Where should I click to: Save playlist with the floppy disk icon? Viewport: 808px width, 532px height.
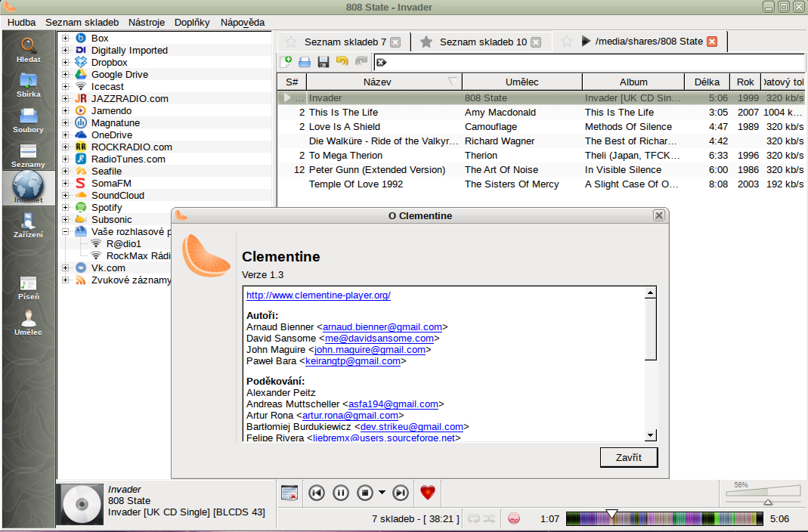323,62
